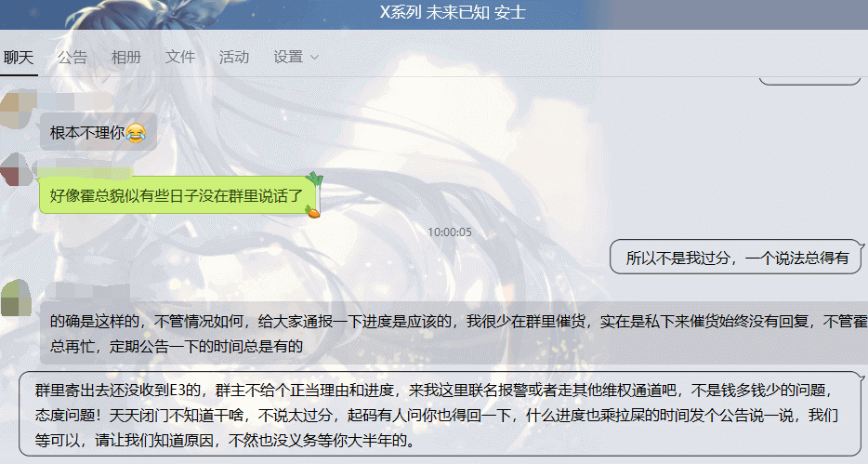Switch to the 聊天 tab
This screenshot has width=868, height=464.
[x=19, y=57]
